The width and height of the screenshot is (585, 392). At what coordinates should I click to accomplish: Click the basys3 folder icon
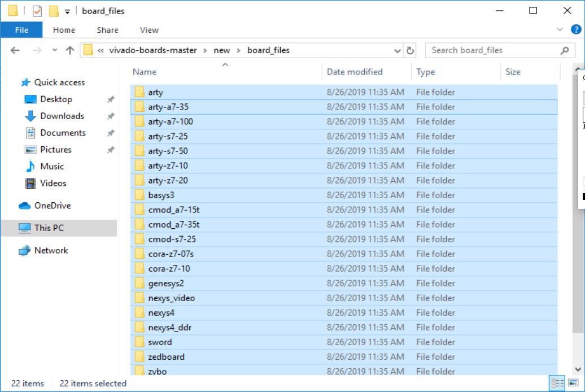tap(139, 195)
